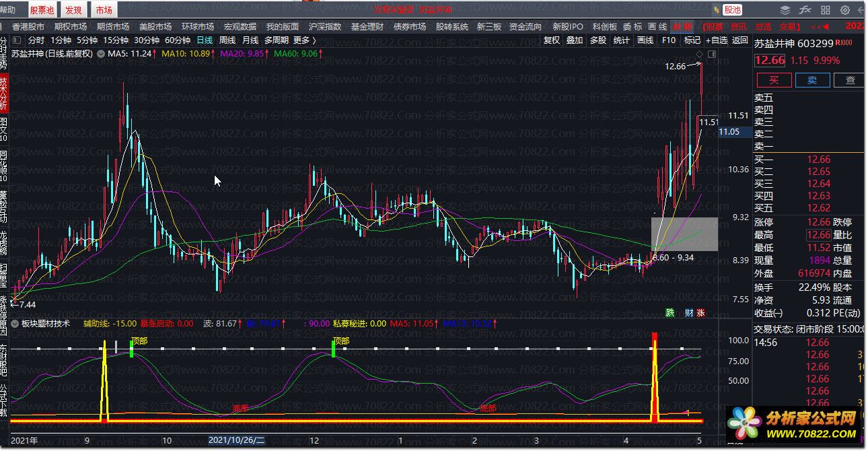Open the 叠加 overlay option
Image resolution: width=868 pixels, height=451 pixels.
pyautogui.click(x=575, y=40)
